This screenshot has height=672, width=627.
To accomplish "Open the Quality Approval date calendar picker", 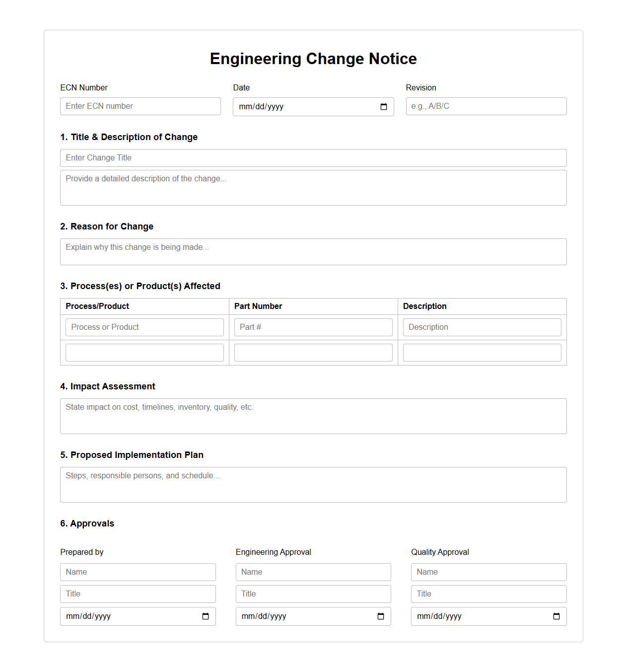I will pos(556,616).
